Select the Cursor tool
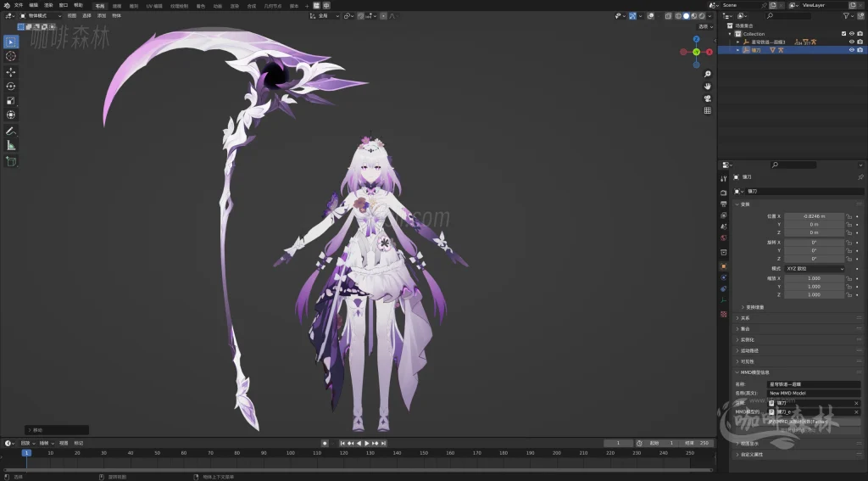The image size is (868, 481). pyautogui.click(x=10, y=56)
